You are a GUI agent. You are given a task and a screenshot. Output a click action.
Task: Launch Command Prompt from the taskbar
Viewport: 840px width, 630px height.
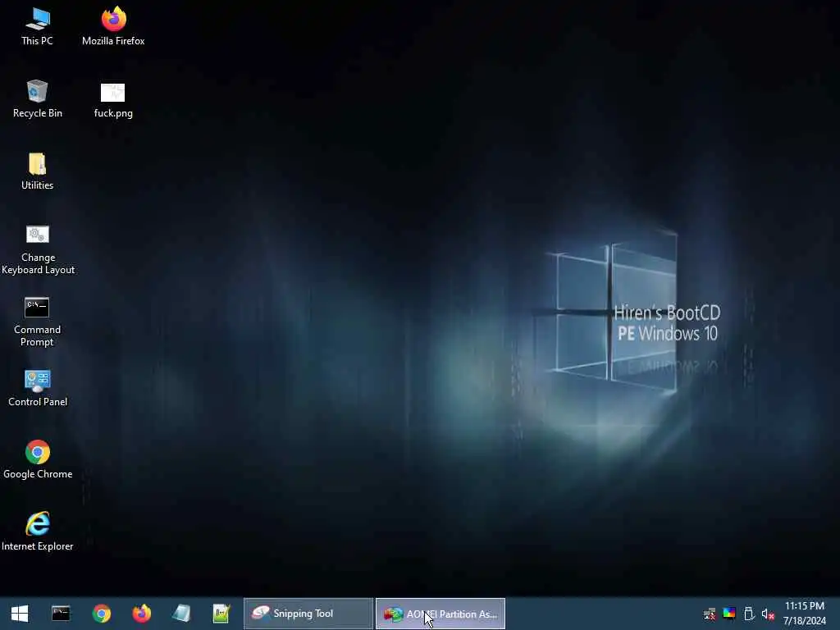(x=61, y=614)
